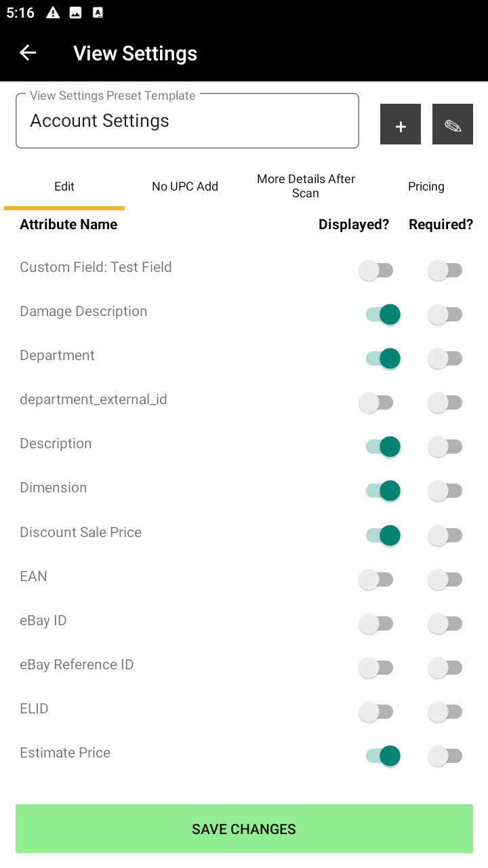Image resolution: width=488 pixels, height=868 pixels.
Task: Enable Displayed for Custom Field: Test Field
Action: pyautogui.click(x=376, y=271)
